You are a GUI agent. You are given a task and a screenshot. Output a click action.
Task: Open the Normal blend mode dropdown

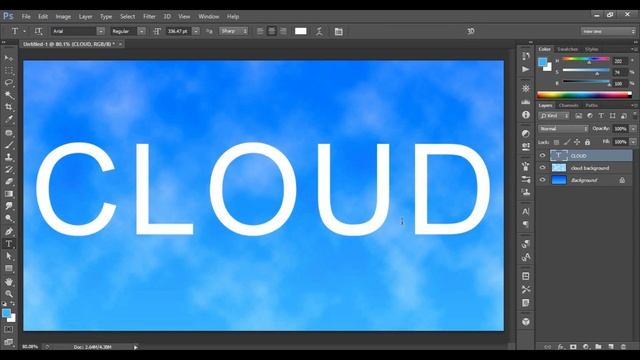point(563,129)
